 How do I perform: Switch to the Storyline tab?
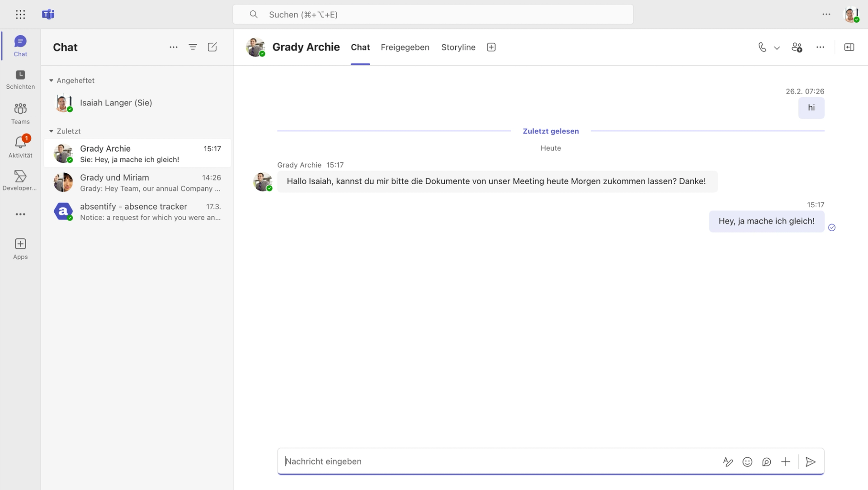pyautogui.click(x=458, y=47)
